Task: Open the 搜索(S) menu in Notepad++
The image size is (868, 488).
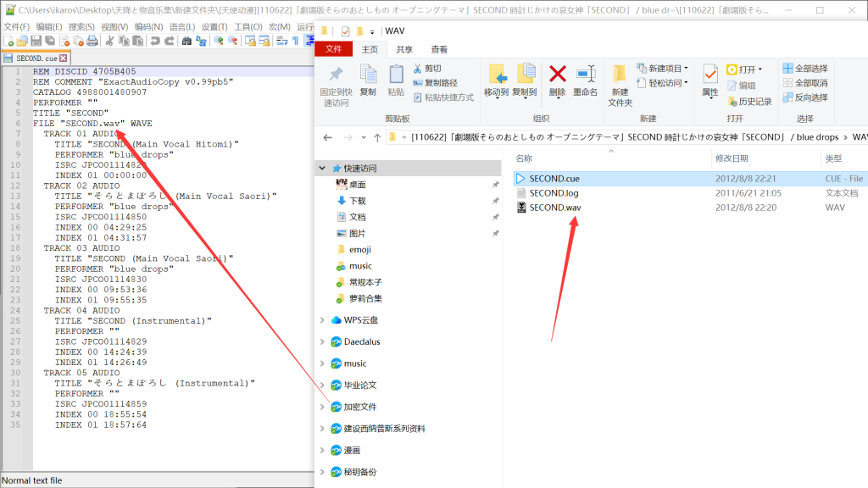Action: tap(81, 26)
